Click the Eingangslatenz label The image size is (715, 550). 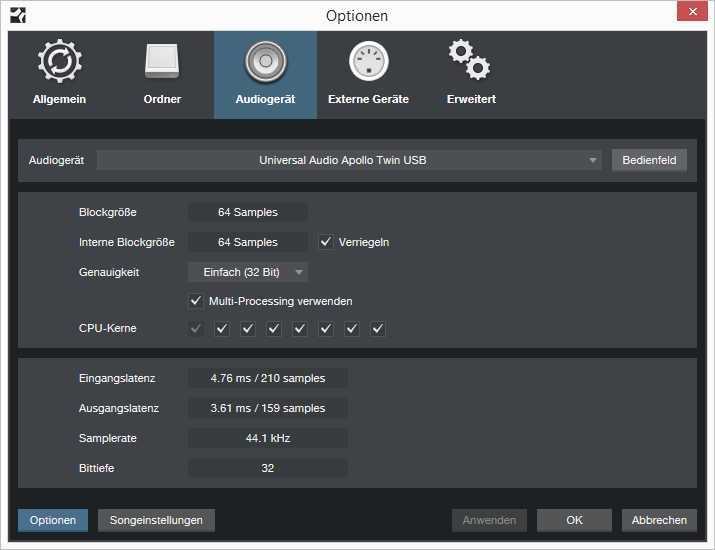coord(117,378)
